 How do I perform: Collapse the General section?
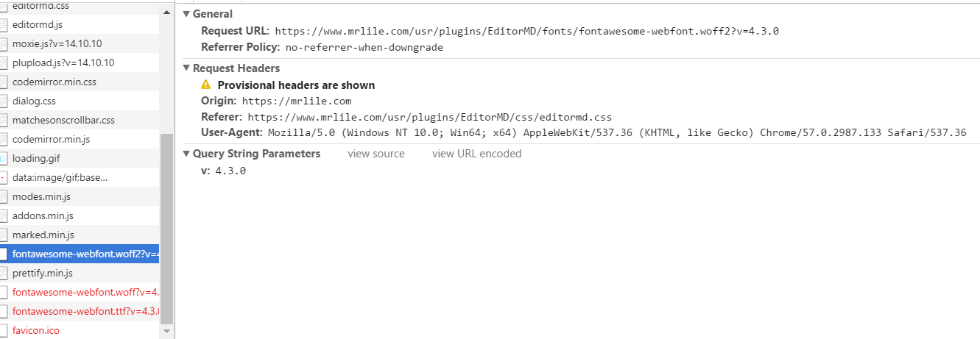186,14
